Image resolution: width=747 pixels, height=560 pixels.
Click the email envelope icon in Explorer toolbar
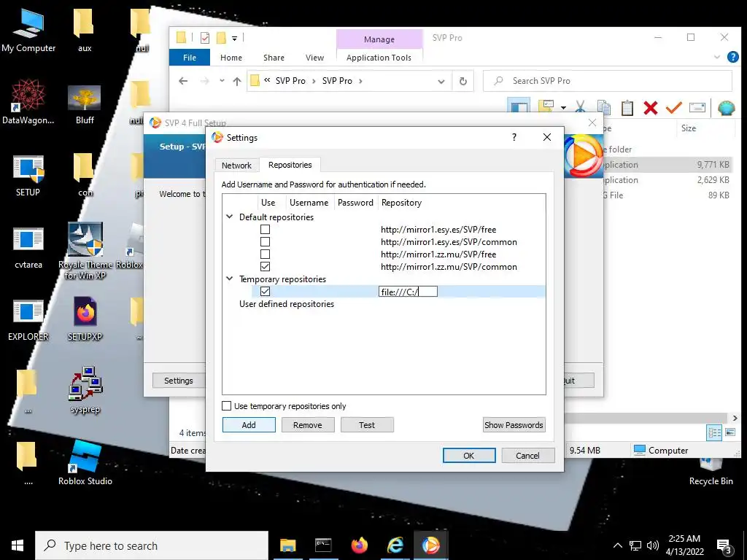tap(697, 108)
